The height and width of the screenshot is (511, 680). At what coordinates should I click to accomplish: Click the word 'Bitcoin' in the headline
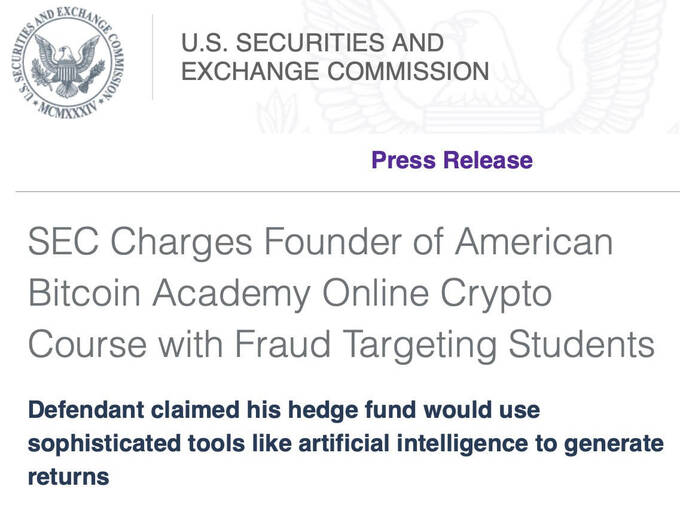click(x=84, y=293)
